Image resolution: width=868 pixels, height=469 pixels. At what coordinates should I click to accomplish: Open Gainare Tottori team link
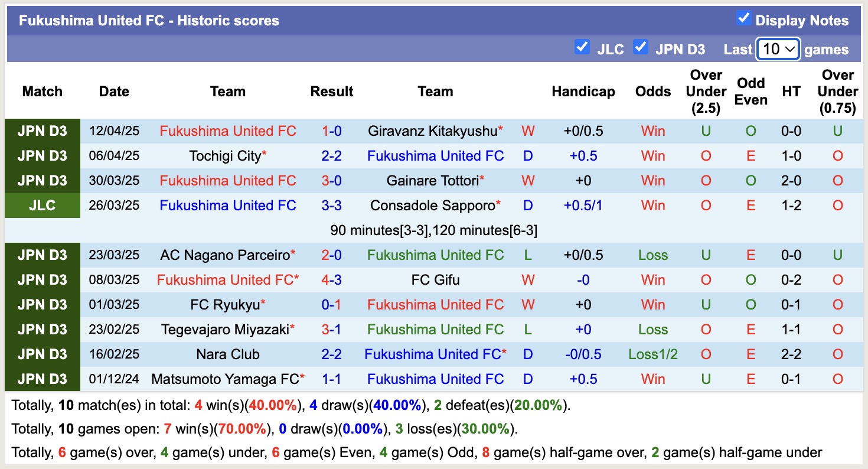[432, 180]
